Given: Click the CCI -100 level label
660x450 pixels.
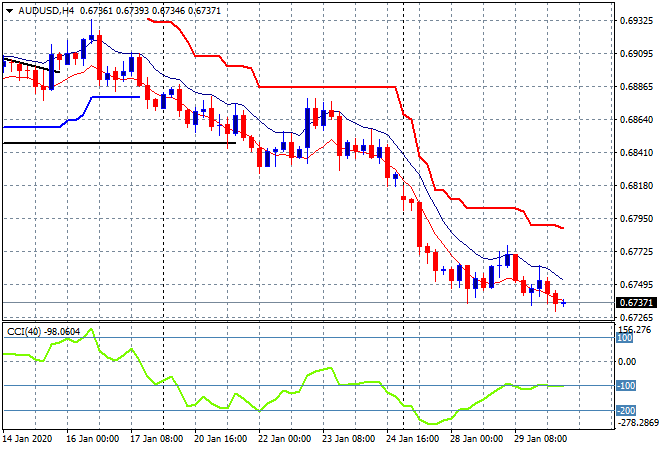Looking at the screenshot, I should tap(626, 386).
